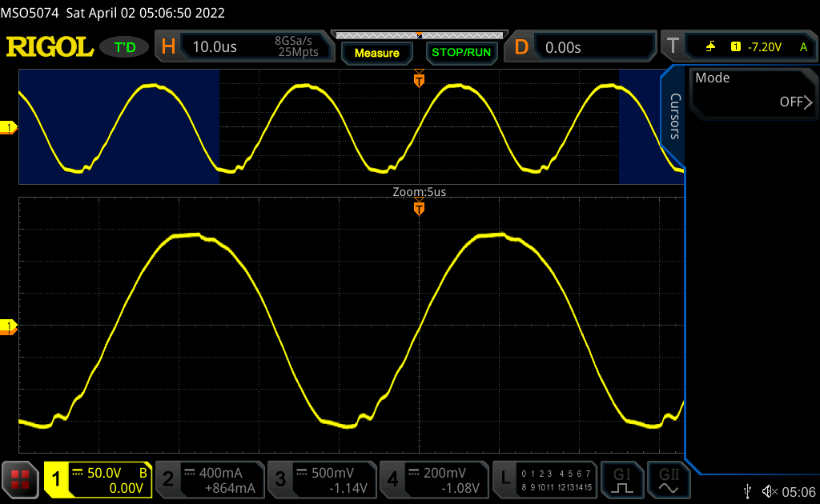The height and width of the screenshot is (504, 820).
Task: Toggle the muted speaker sound icon
Action: tap(770, 491)
